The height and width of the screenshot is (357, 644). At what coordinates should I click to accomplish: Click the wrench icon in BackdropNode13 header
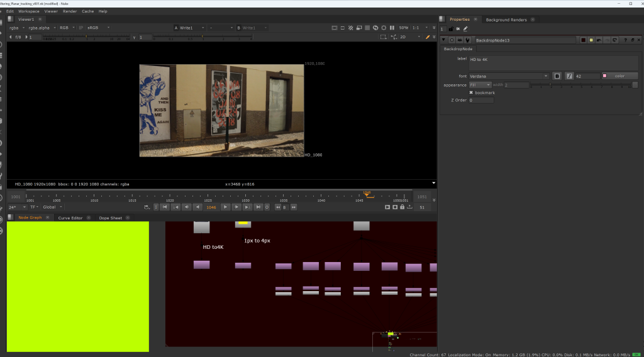(x=467, y=40)
